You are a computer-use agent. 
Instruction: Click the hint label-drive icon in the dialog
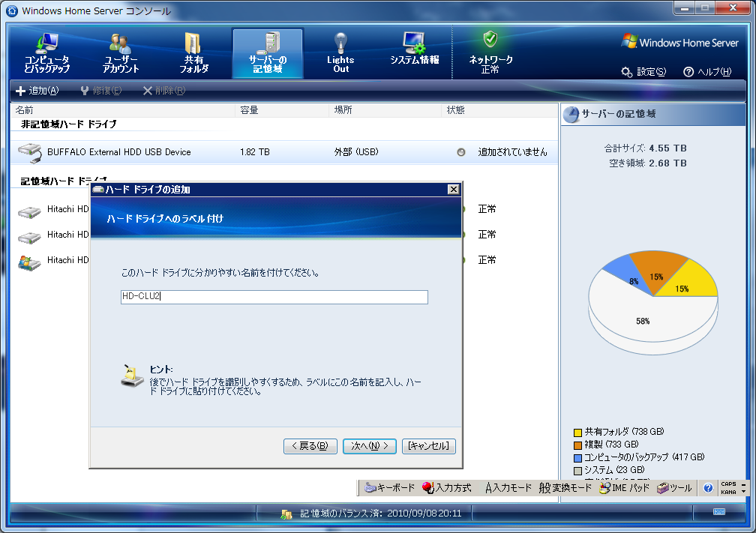(x=132, y=376)
